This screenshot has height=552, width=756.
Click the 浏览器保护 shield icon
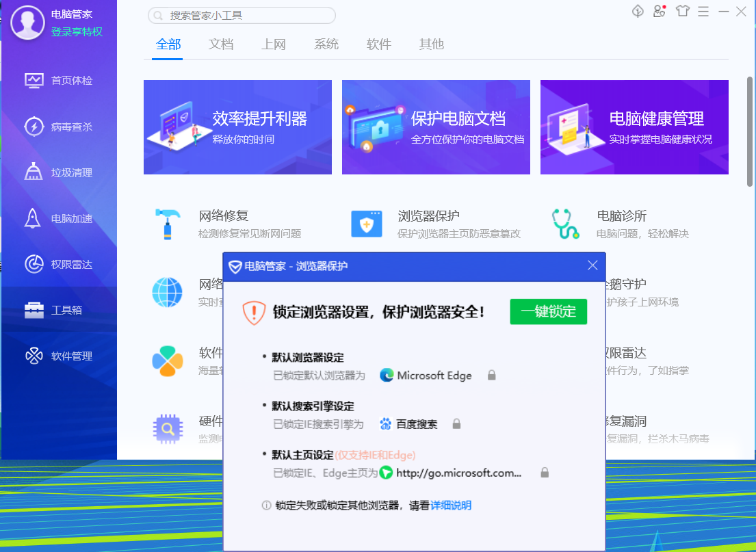coord(367,224)
